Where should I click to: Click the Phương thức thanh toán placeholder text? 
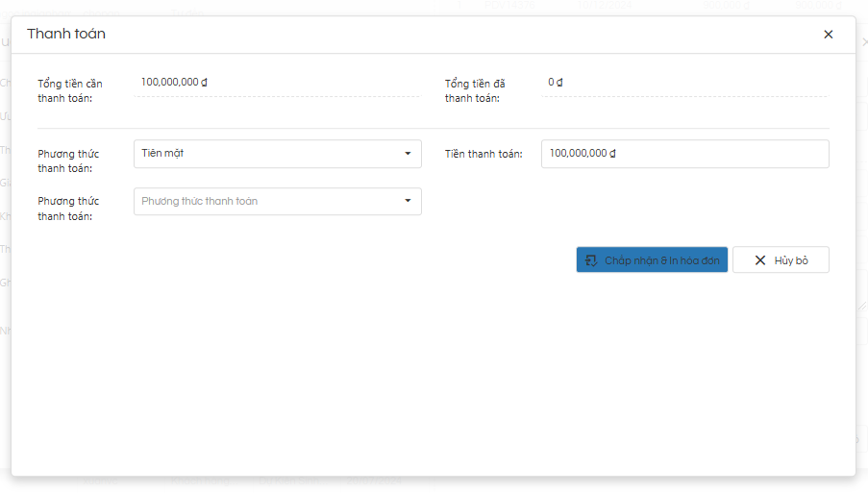tap(200, 201)
